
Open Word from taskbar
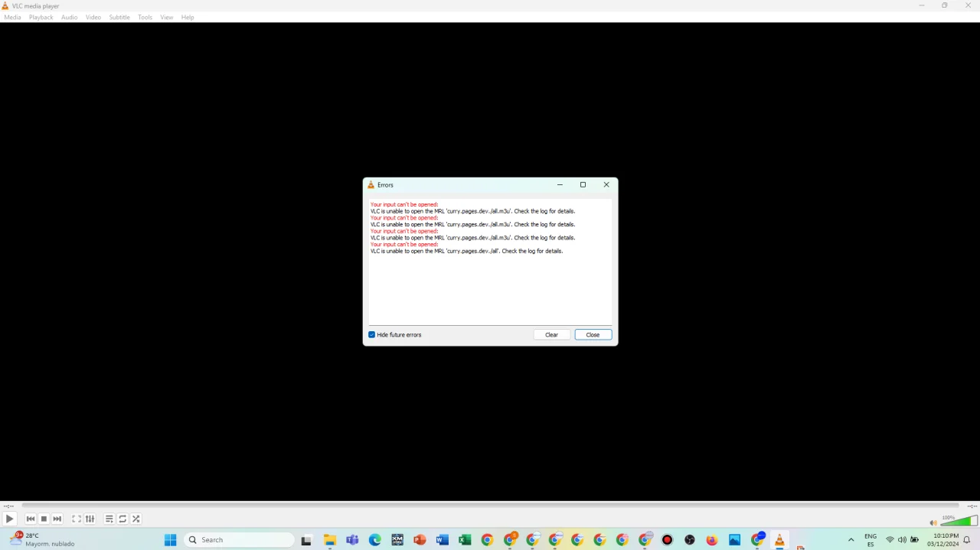click(443, 540)
